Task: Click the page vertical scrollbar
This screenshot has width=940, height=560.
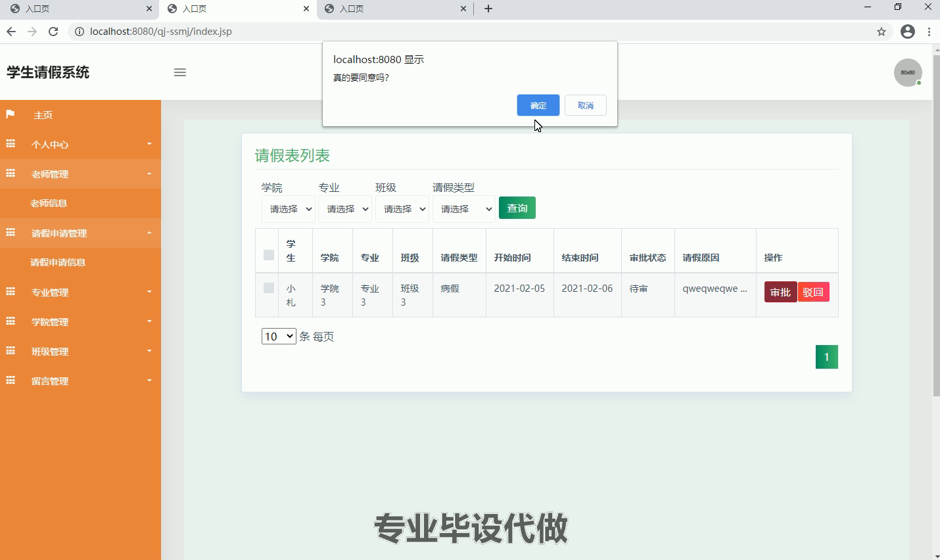Action: [936, 225]
